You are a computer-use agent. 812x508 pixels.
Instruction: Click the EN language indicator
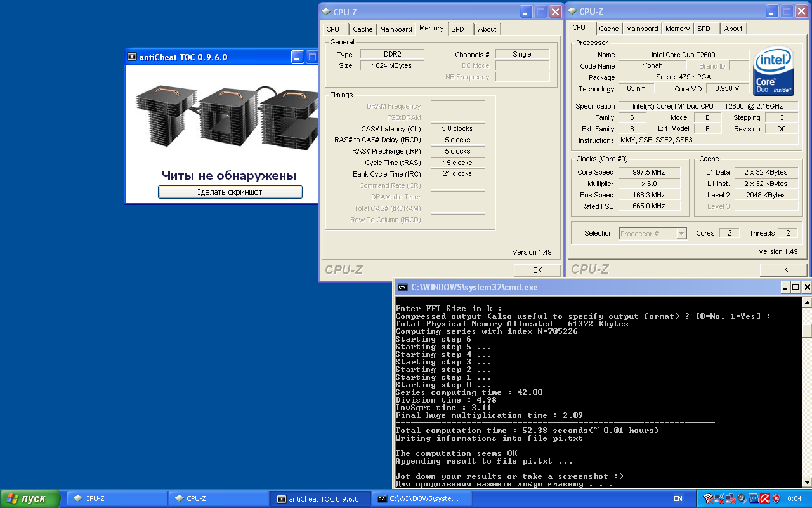point(678,499)
